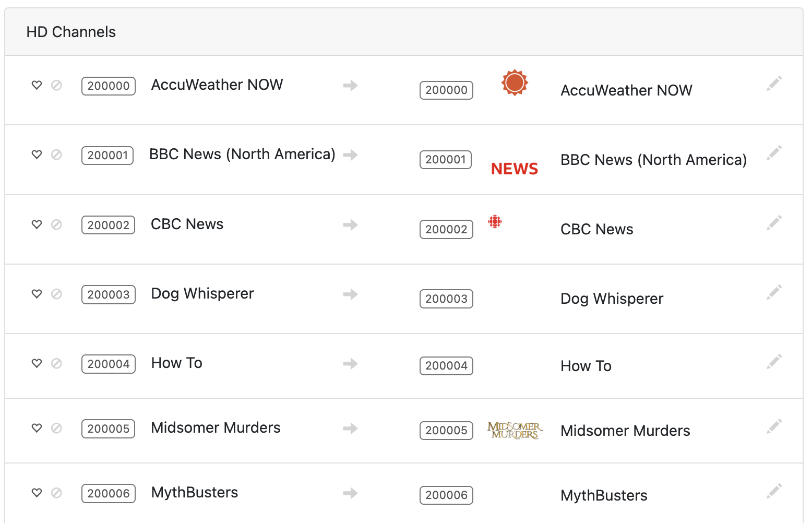The height and width of the screenshot is (523, 812).
Task: Edit the MythBusters channel entry
Action: (x=774, y=491)
